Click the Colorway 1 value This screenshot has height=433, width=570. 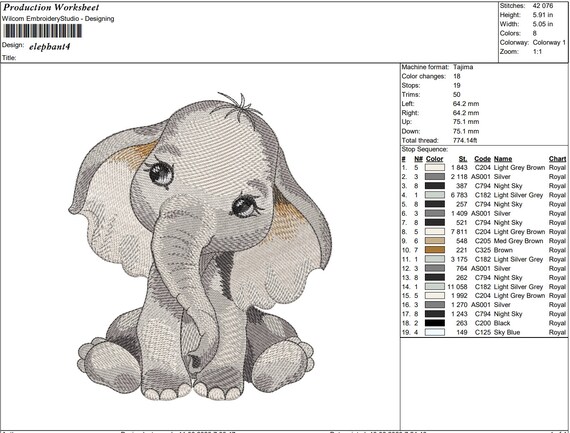pyautogui.click(x=549, y=43)
